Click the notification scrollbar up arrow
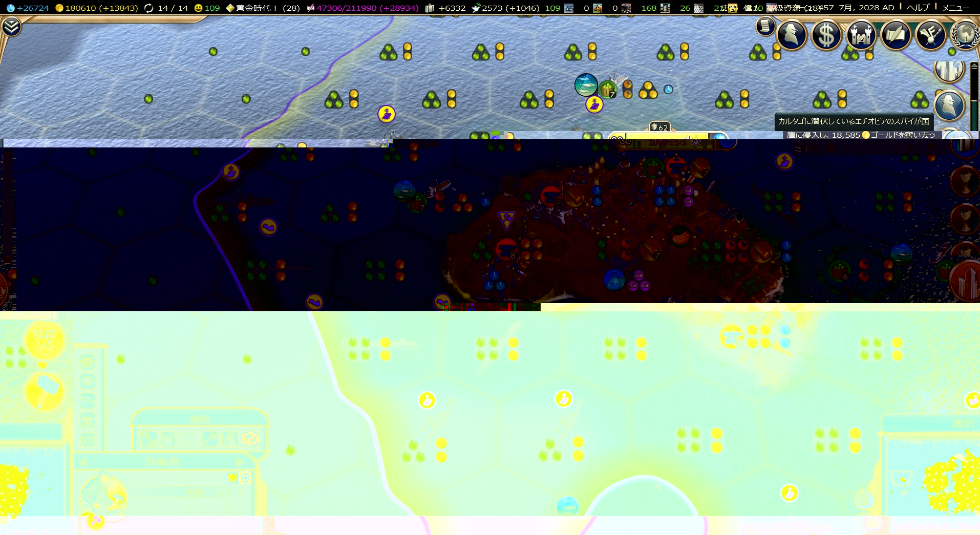The image size is (980, 535). point(974,66)
